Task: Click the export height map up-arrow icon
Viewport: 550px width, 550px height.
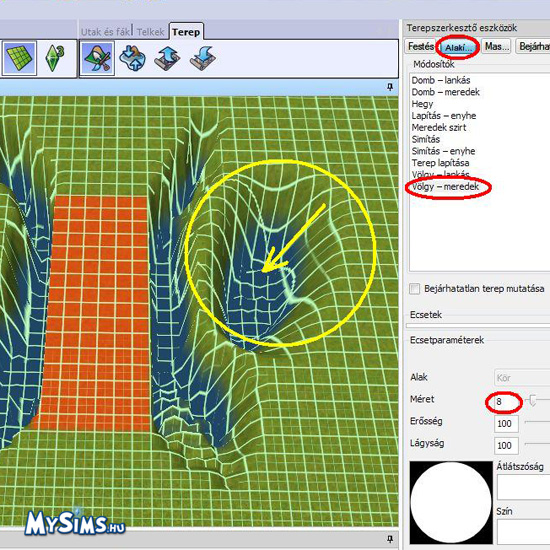Action: [x=167, y=58]
